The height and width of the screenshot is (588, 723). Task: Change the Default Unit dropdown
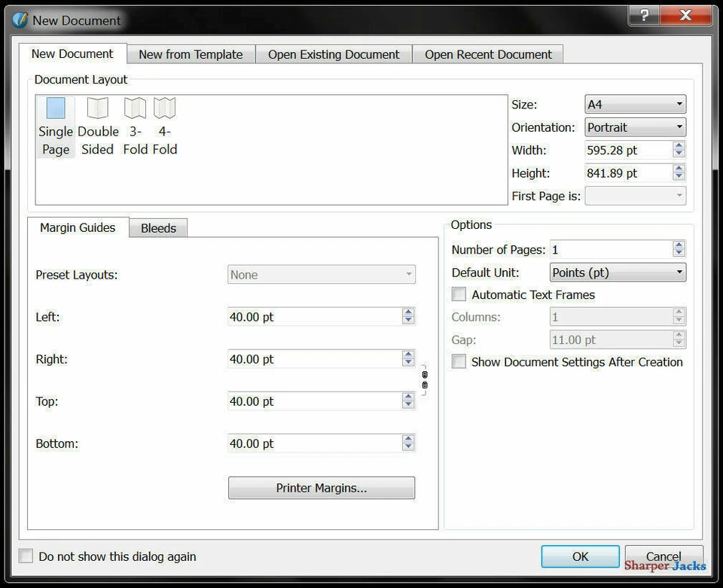[x=617, y=272]
